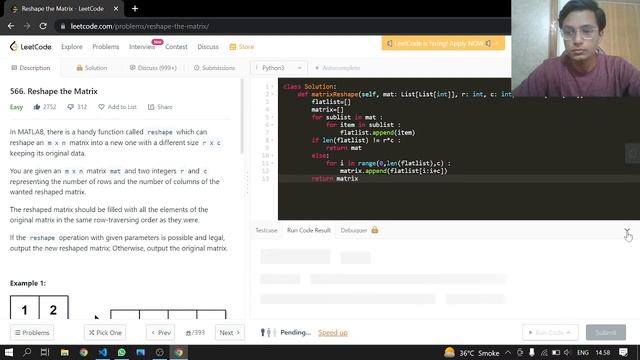Click the problem title 566. Reshape the Matrix
This screenshot has width=640, height=360.
click(54, 91)
